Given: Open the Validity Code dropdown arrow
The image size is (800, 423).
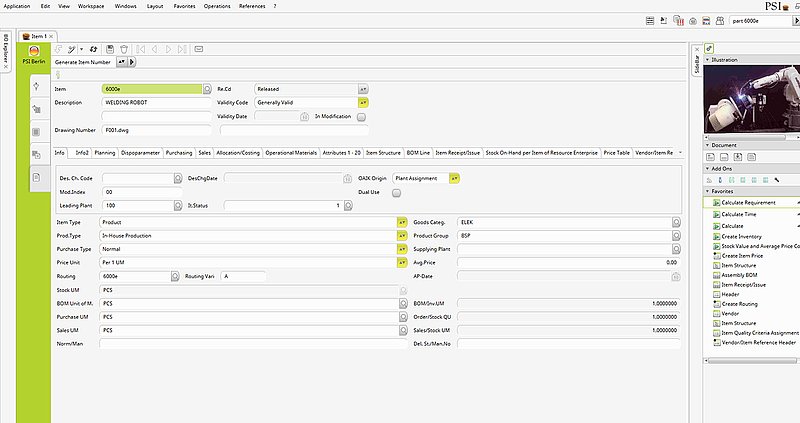Looking at the screenshot, I should point(363,103).
